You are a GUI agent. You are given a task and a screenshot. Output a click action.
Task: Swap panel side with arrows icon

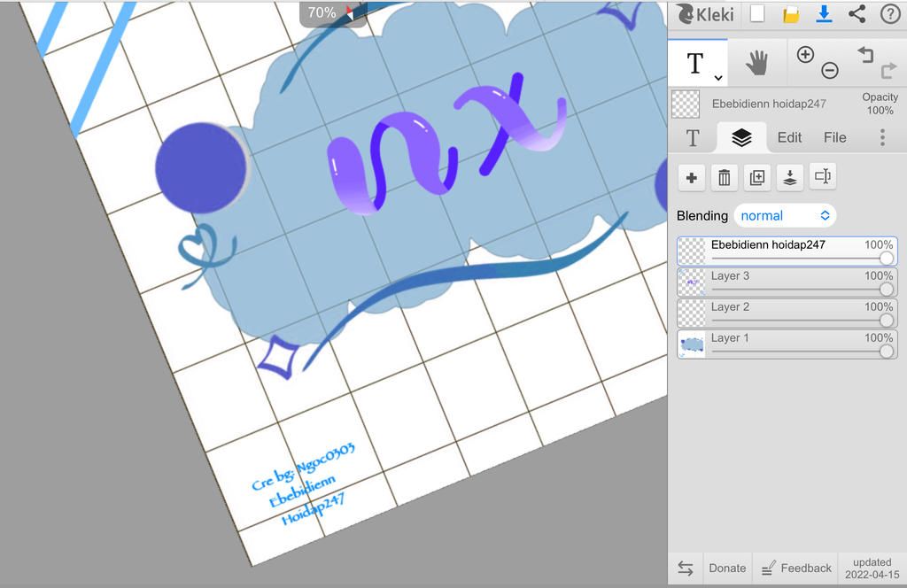pos(686,569)
